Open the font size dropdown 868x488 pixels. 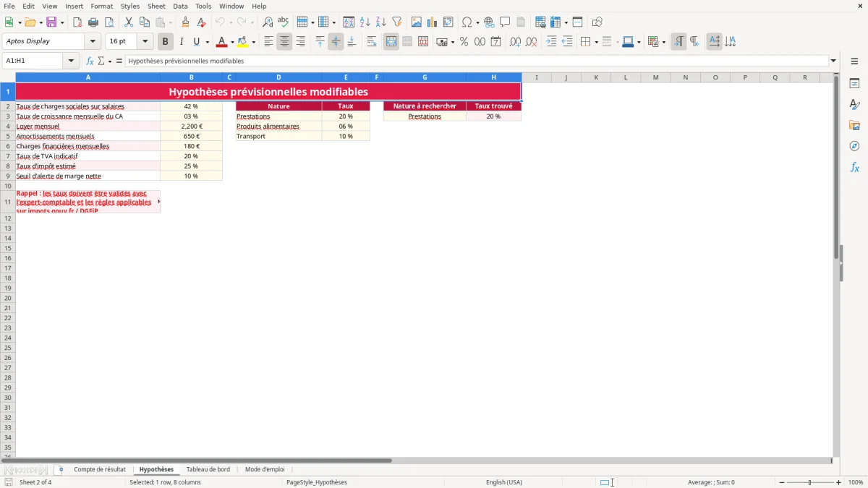click(x=145, y=41)
